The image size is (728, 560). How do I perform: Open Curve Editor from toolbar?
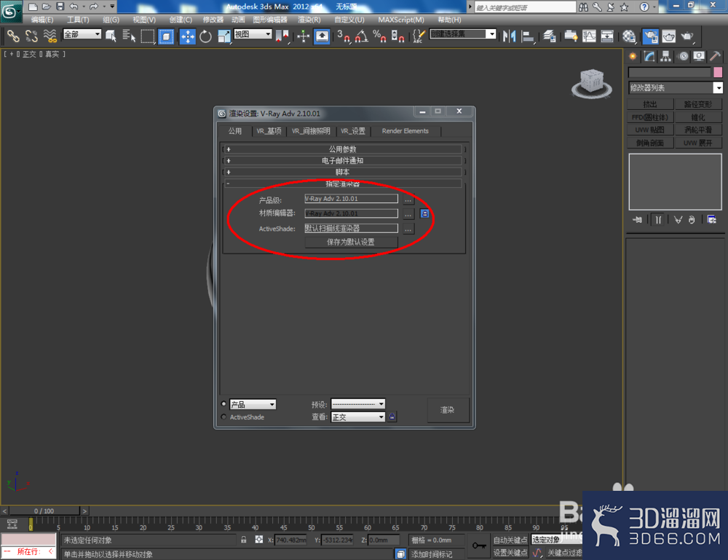(x=589, y=36)
